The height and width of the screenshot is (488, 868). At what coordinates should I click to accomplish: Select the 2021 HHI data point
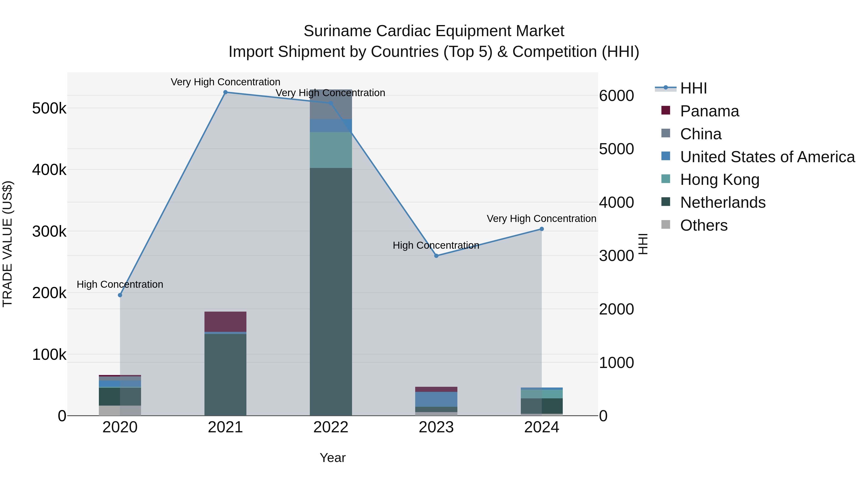tap(225, 92)
